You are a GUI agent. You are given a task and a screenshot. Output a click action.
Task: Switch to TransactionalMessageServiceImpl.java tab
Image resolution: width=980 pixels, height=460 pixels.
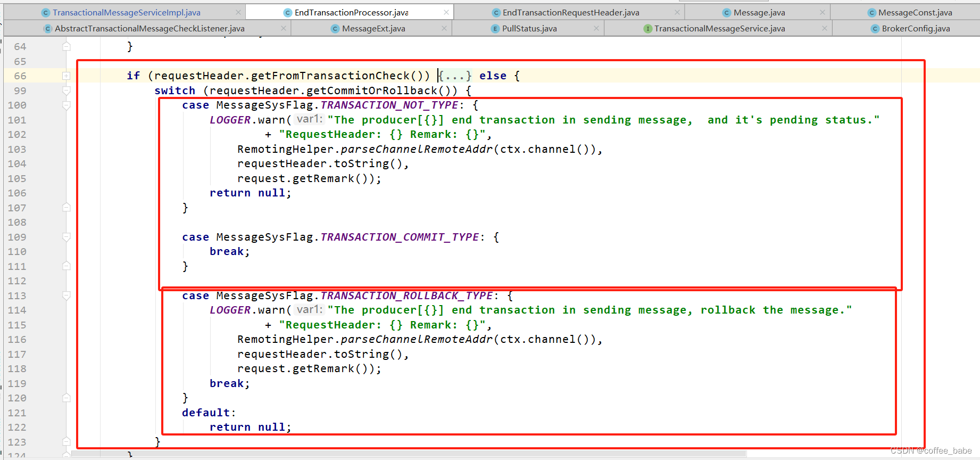(127, 12)
